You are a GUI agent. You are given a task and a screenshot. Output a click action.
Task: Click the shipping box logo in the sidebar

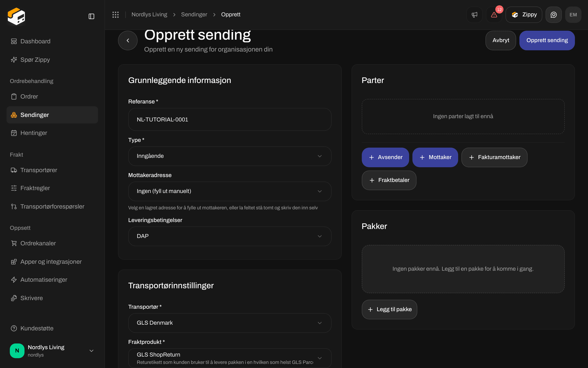point(16,16)
